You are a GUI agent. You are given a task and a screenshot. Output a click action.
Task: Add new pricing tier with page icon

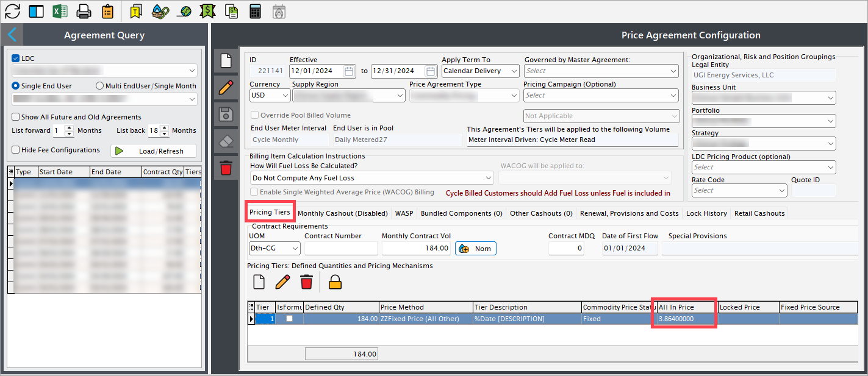[260, 282]
